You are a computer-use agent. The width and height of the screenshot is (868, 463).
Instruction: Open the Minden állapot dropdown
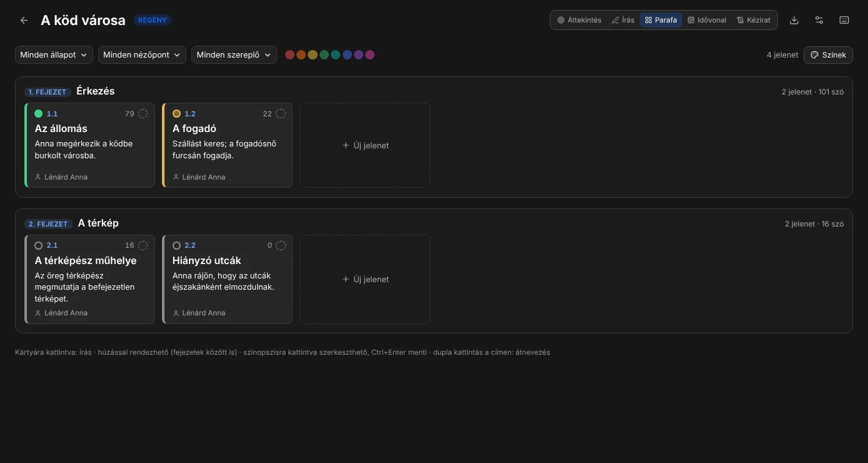point(54,55)
